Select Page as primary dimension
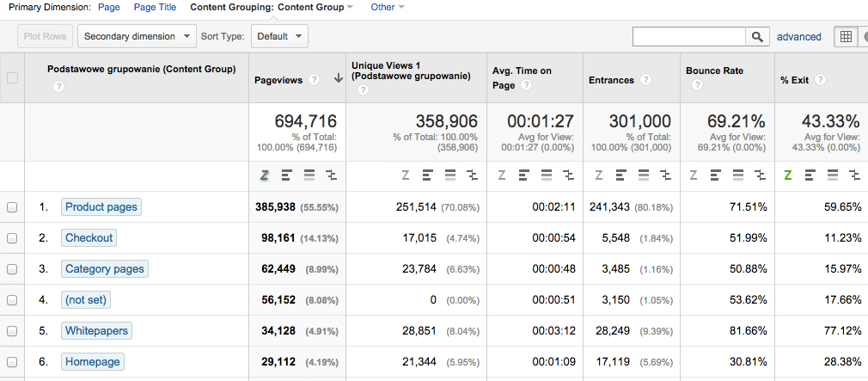The width and height of the screenshot is (868, 381). pyautogui.click(x=109, y=7)
